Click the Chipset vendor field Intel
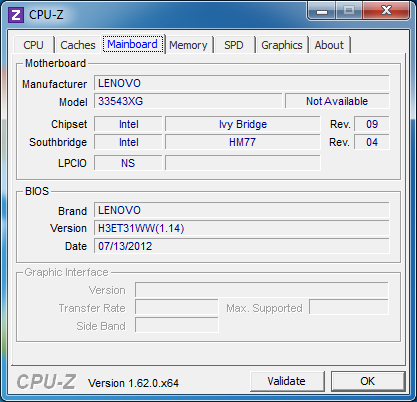Viewport: 417px width, 402px height. pos(128,124)
